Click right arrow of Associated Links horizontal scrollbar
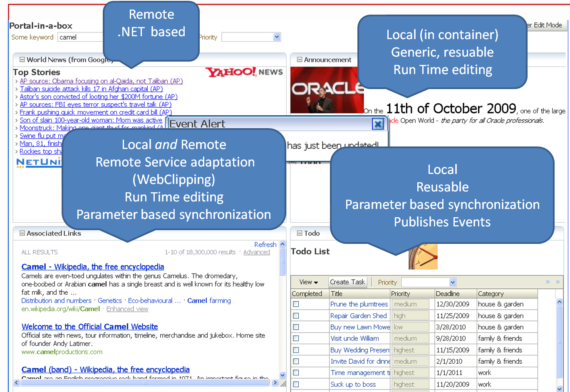The height and width of the screenshot is (392, 570). pos(275,382)
